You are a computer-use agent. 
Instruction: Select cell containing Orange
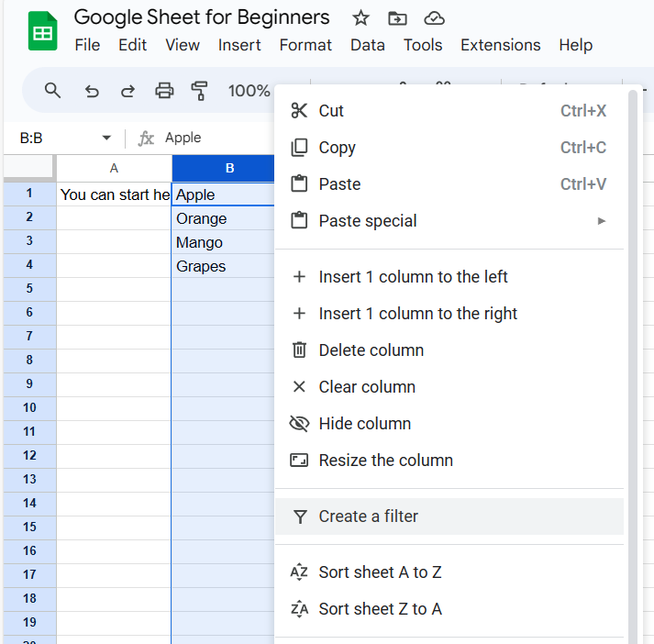pyautogui.click(x=223, y=218)
